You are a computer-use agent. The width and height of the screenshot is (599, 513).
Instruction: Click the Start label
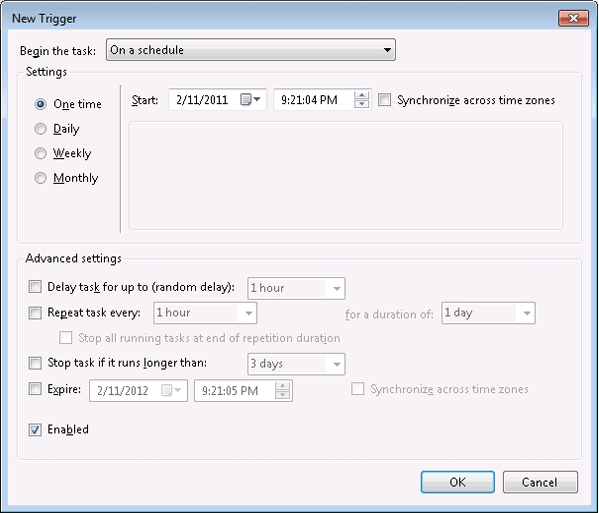145,100
